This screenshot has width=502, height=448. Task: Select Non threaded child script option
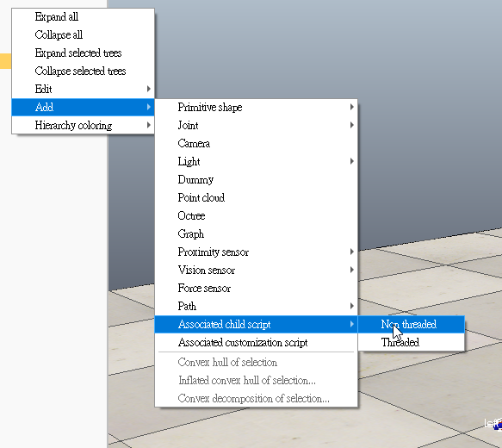pyautogui.click(x=411, y=325)
